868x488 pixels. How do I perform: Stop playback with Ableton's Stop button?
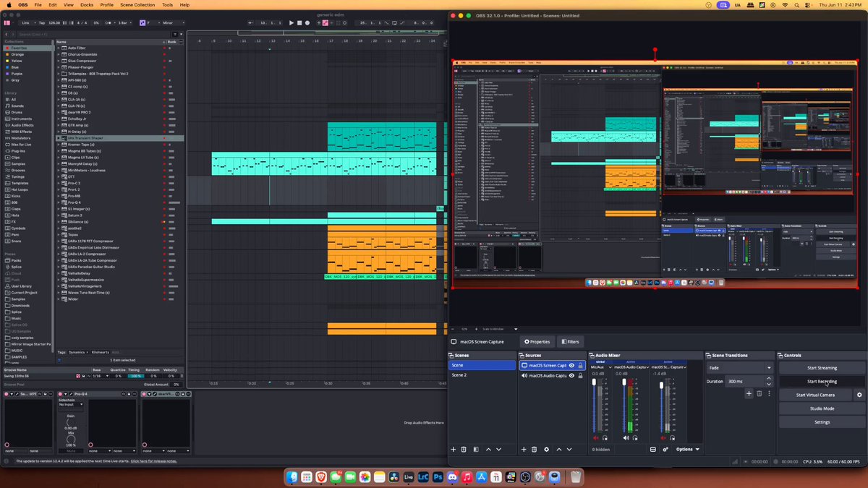coord(299,23)
